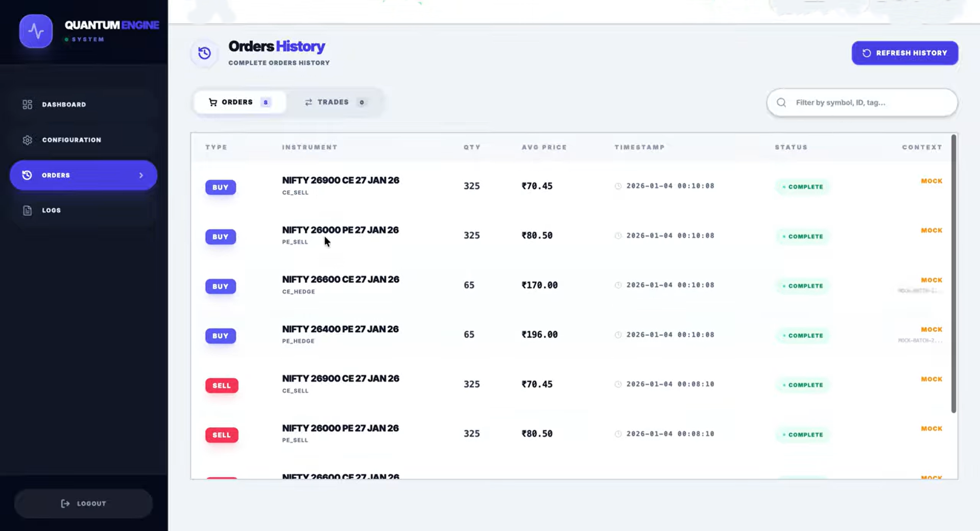Click the Quantum Engine logo icon

click(35, 31)
